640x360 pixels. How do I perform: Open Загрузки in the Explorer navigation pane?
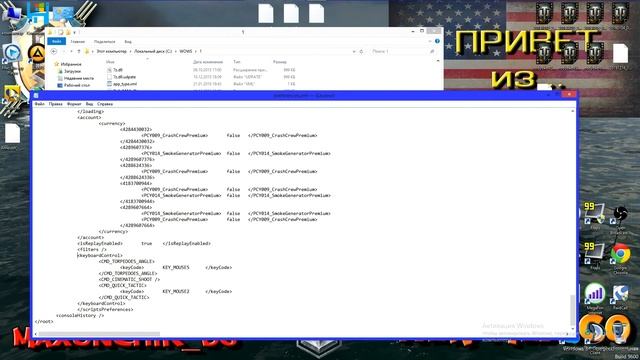72,71
